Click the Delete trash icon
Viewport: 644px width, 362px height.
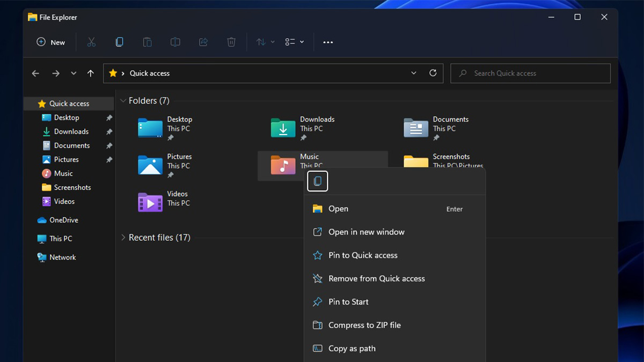click(x=231, y=42)
